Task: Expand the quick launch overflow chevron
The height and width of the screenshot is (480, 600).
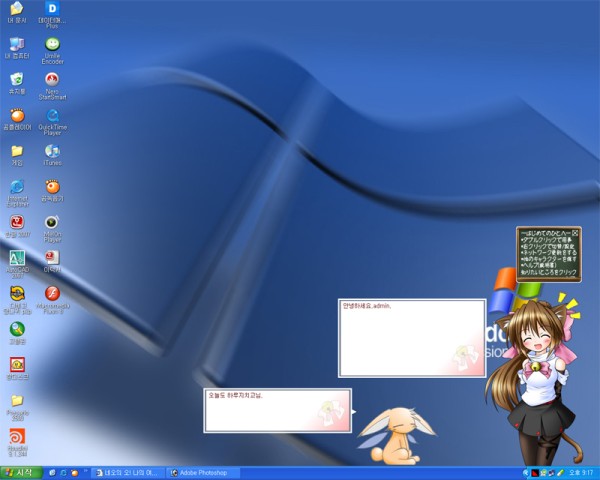Action: (85, 471)
